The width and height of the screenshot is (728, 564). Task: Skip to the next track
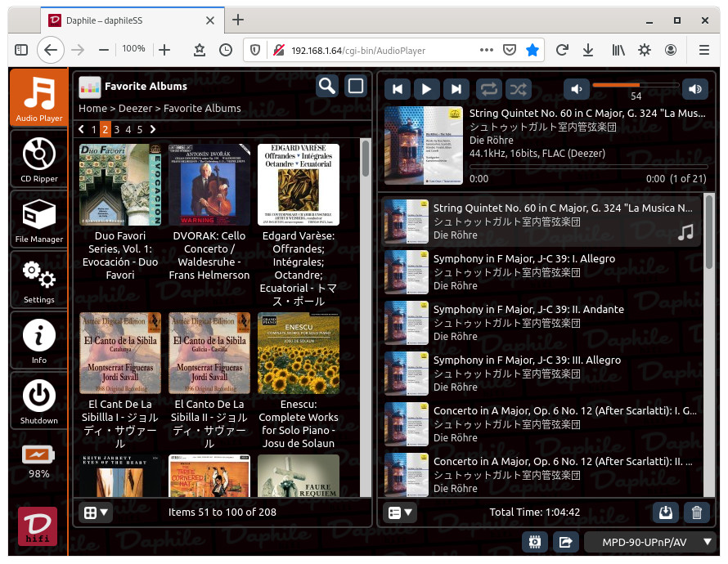[456, 89]
